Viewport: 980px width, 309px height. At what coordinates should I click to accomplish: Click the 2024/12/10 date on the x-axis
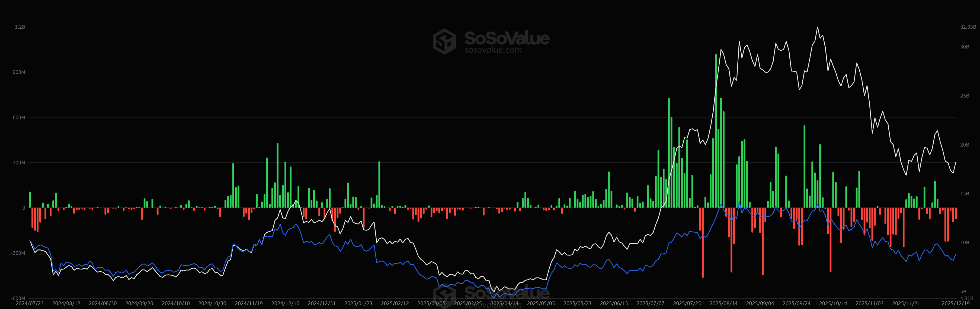285,303
